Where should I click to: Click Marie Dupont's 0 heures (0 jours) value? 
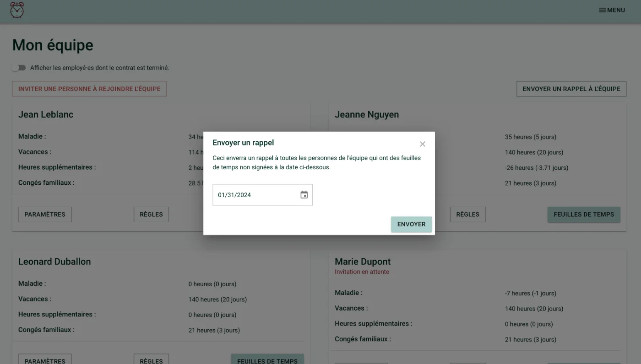(529, 324)
